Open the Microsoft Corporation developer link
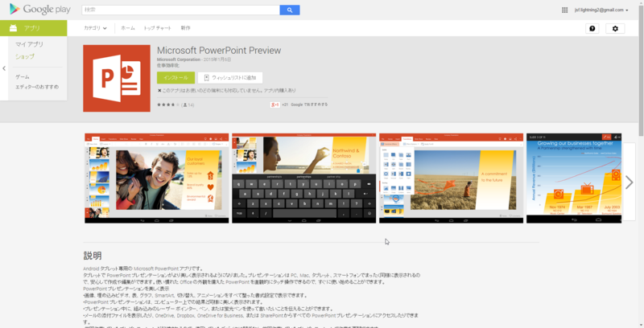 coord(179,59)
